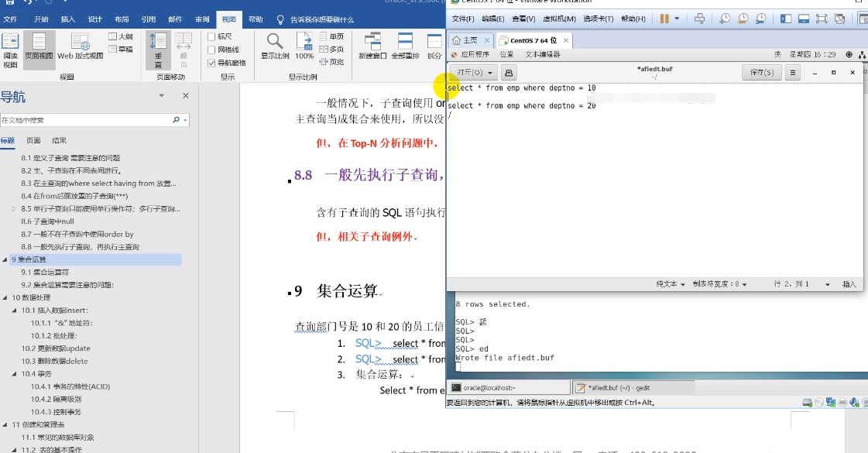868x453 pixels.
Task: Open Word 插入 ribbon tab
Action: (x=67, y=19)
